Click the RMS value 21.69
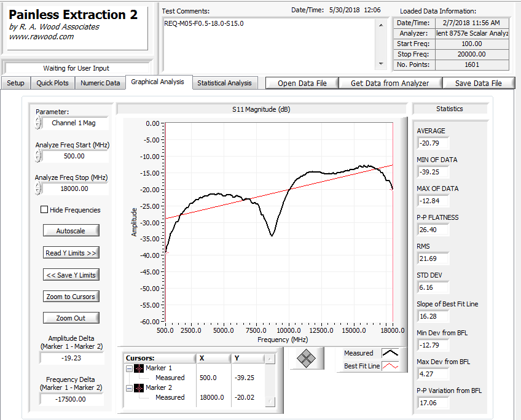The image size is (521, 420). pos(433,259)
